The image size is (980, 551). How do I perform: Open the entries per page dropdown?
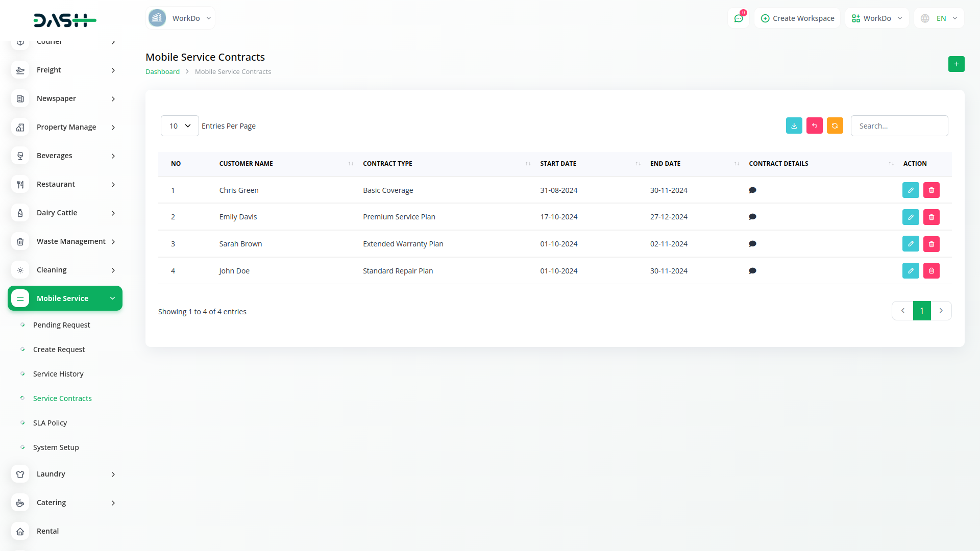click(x=180, y=126)
